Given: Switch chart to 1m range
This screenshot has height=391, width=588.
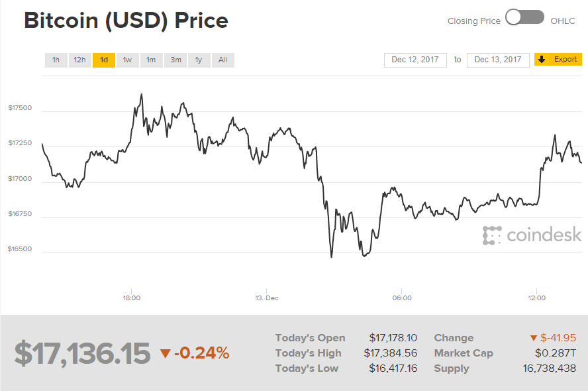Looking at the screenshot, I should [151, 60].
